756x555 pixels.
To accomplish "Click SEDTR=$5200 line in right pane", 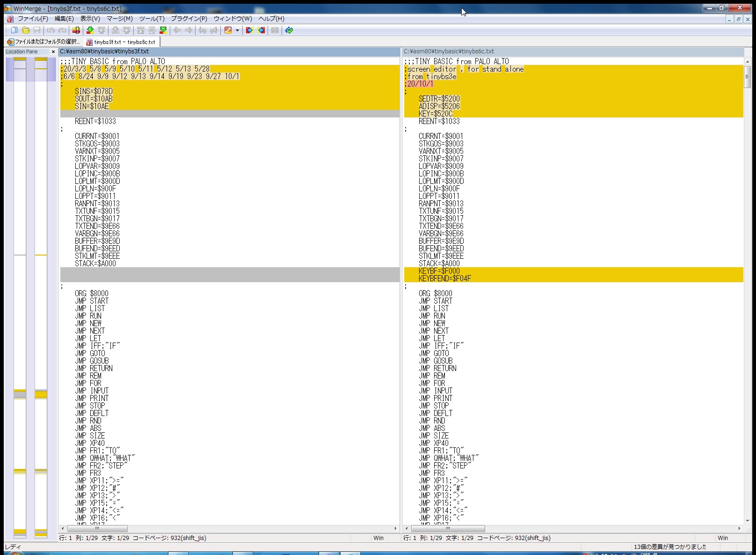I will tap(439, 99).
